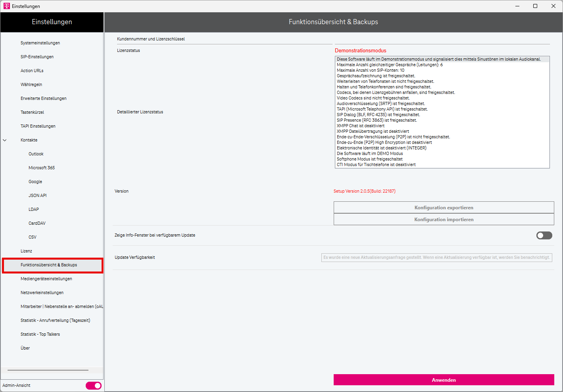The image size is (563, 392).
Task: Open Systemeinstellungen in the sidebar
Action: tap(40, 43)
